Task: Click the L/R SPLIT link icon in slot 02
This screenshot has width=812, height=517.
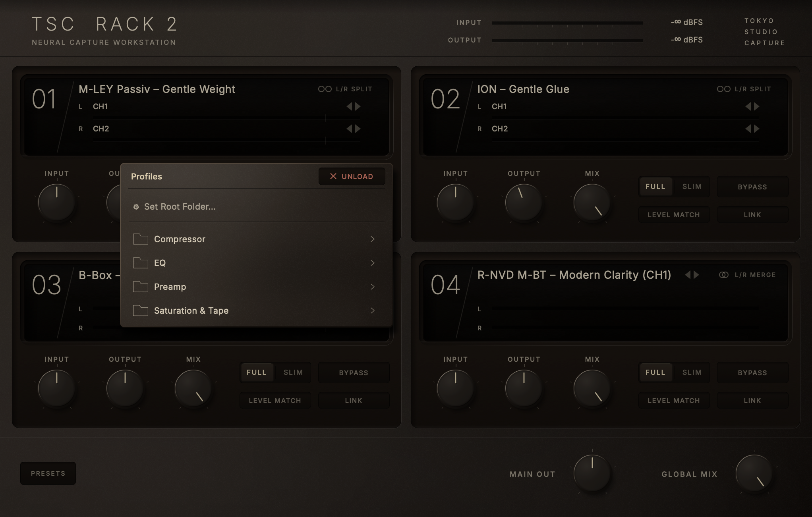Action: tap(723, 89)
